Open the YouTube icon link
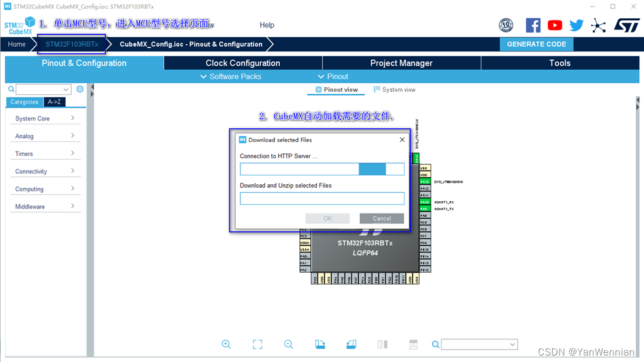This screenshot has width=644, height=362. 554,25
